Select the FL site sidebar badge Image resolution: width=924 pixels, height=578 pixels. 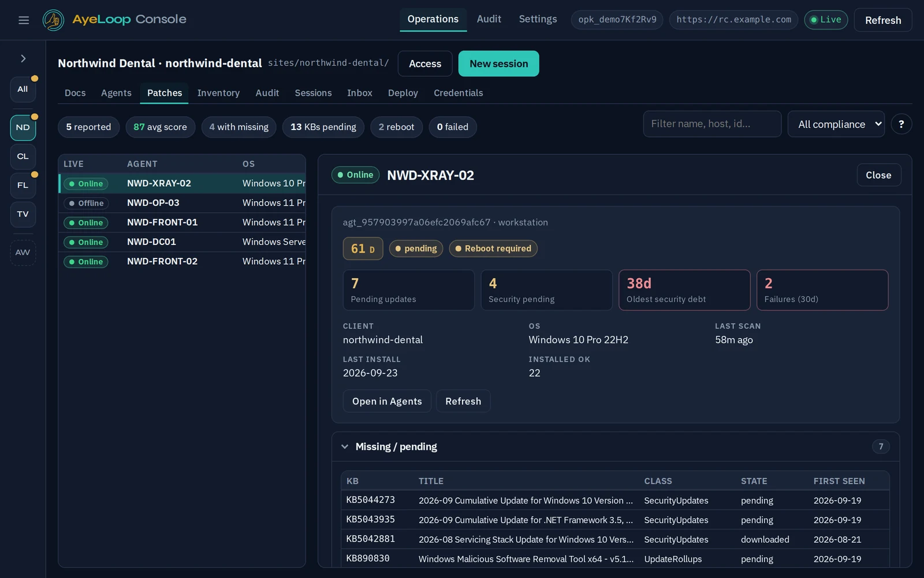(23, 186)
